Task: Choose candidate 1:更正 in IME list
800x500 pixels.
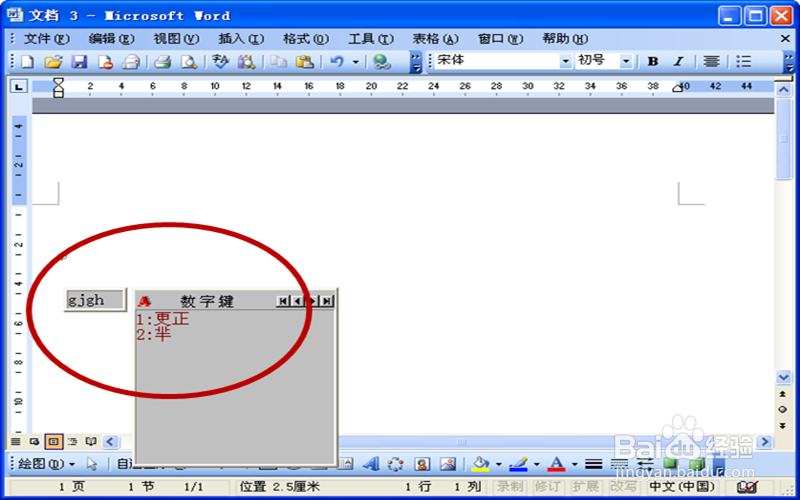Action: (x=163, y=319)
